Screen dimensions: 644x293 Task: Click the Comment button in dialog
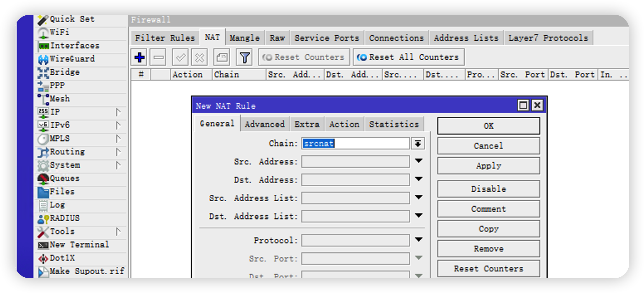488,209
